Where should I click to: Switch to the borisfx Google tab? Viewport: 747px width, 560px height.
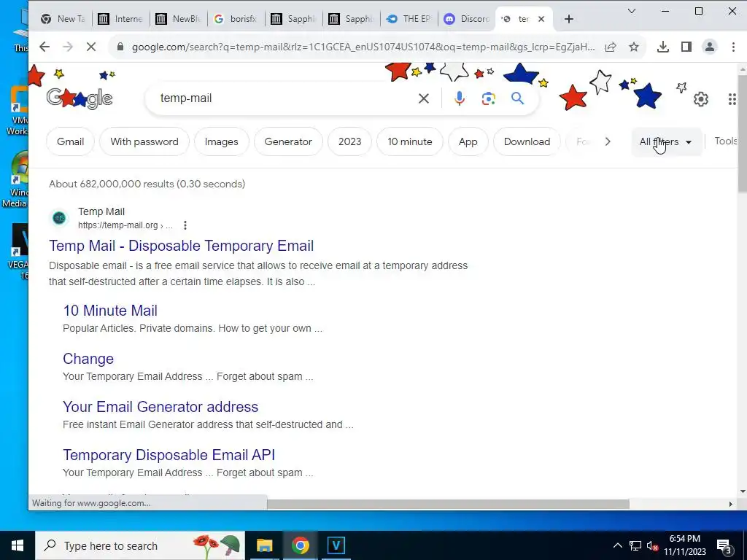pos(236,19)
